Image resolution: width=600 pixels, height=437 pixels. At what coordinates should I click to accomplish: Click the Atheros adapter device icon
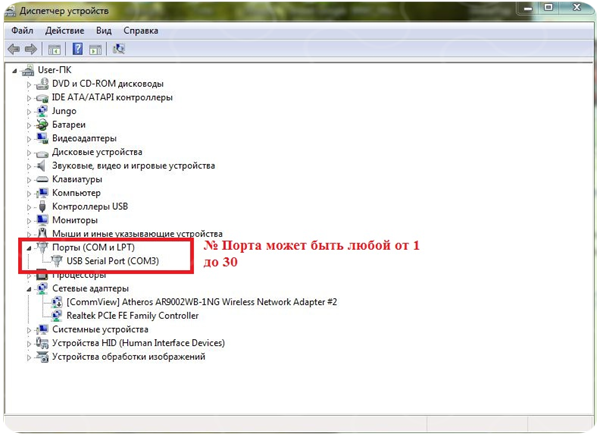pyautogui.click(x=57, y=302)
